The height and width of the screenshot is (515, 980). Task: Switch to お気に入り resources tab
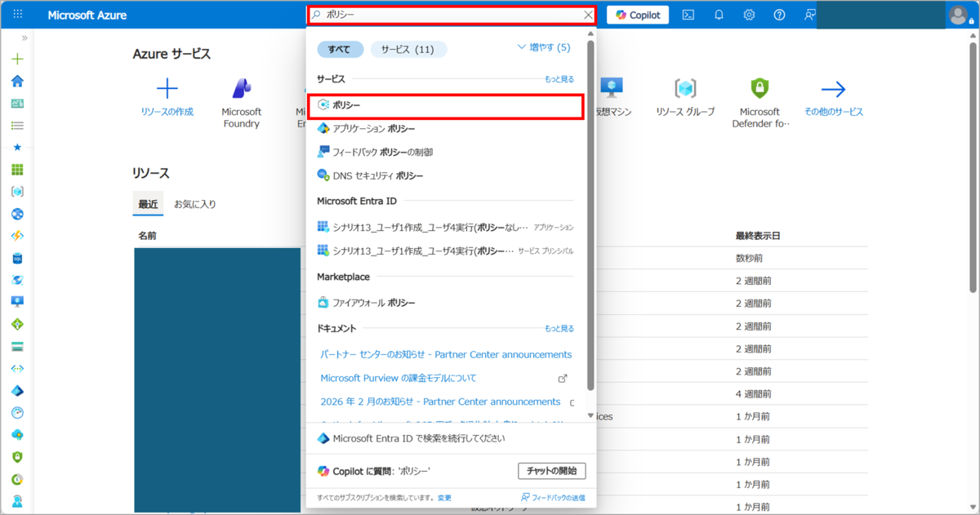point(195,204)
